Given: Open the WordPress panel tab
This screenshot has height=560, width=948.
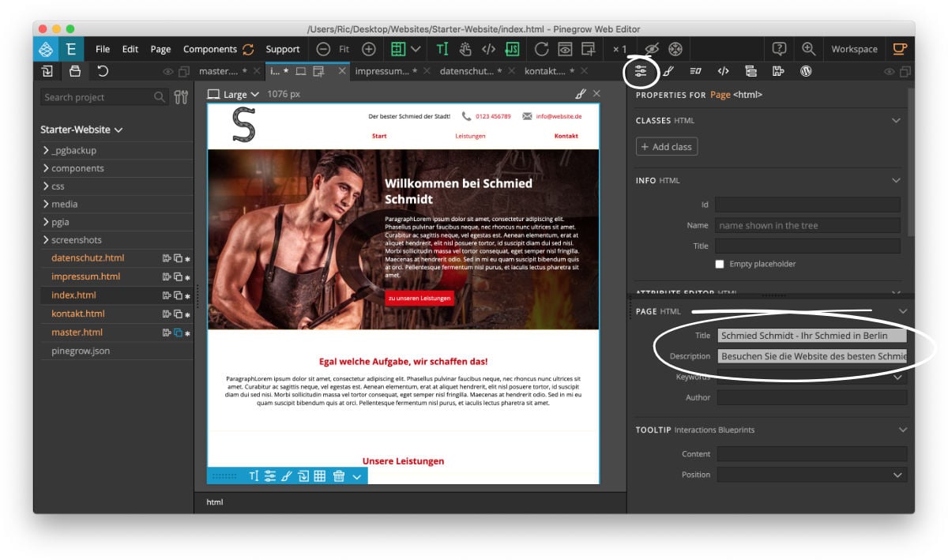Looking at the screenshot, I should click(x=806, y=71).
